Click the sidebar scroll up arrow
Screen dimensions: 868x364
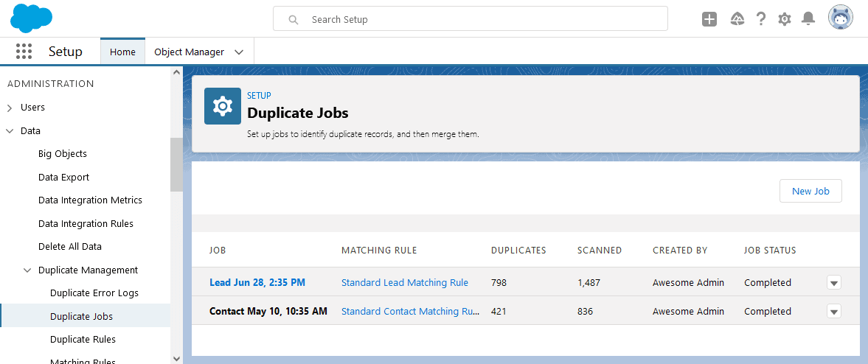[x=176, y=72]
